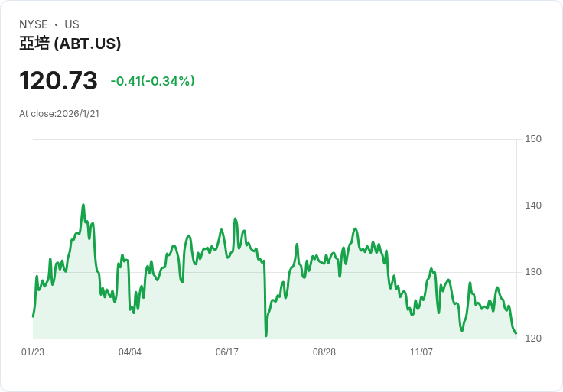Click the 150 y-axis label
This screenshot has height=392, width=563.
pos(533,139)
